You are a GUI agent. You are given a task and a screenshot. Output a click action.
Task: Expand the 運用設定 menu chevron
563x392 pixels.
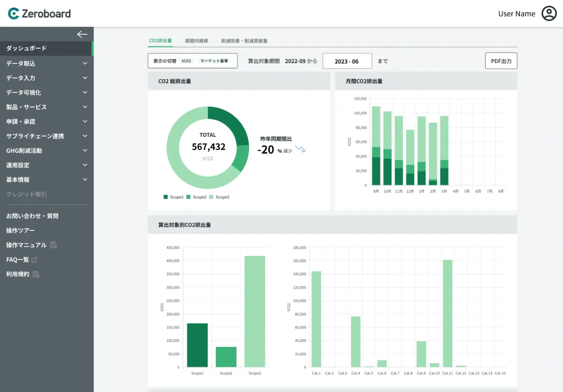(85, 165)
